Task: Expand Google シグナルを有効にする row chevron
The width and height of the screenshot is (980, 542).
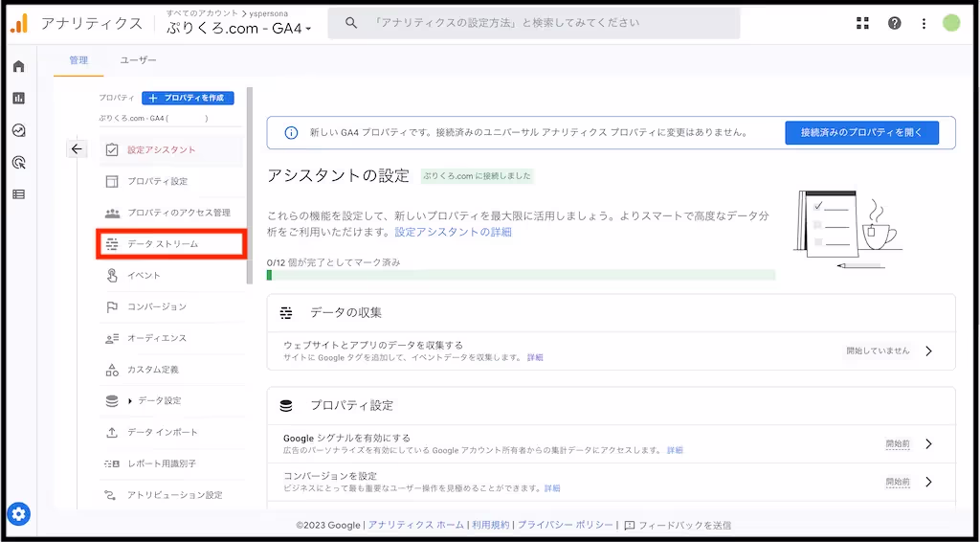Action: tap(928, 444)
